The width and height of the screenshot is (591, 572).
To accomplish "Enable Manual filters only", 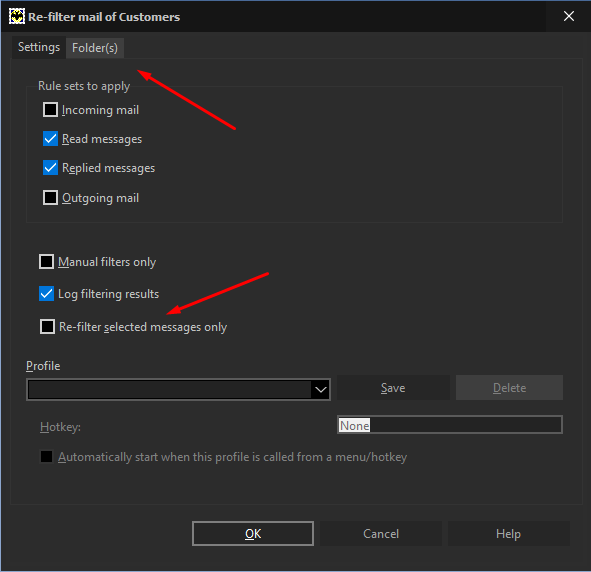I will [x=46, y=262].
